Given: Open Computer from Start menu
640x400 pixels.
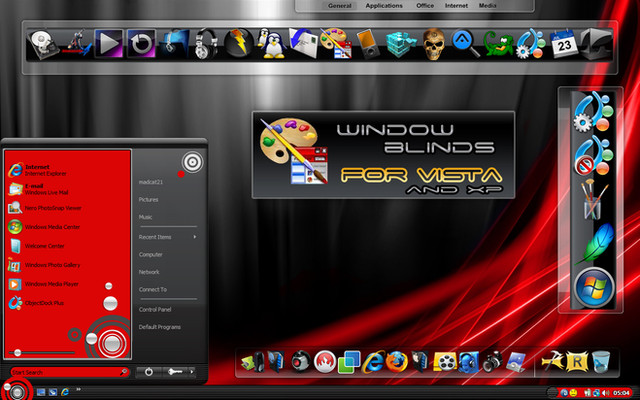Looking at the screenshot, I should coord(151,254).
